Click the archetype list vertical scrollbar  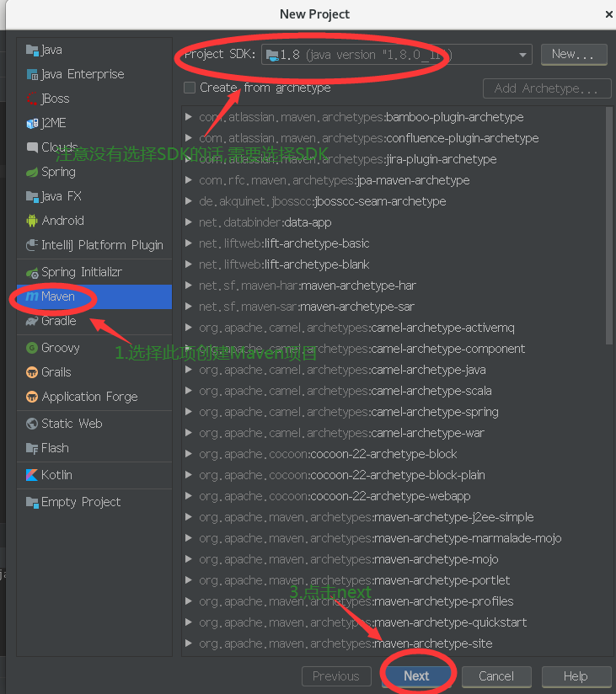click(x=609, y=226)
